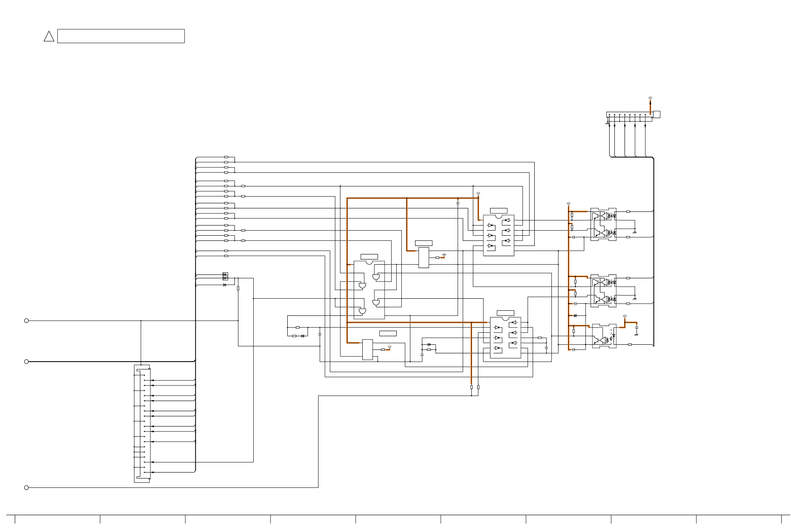Click the bottom single optocoupler symbol
This screenshot has width=791, height=532.
click(x=604, y=336)
